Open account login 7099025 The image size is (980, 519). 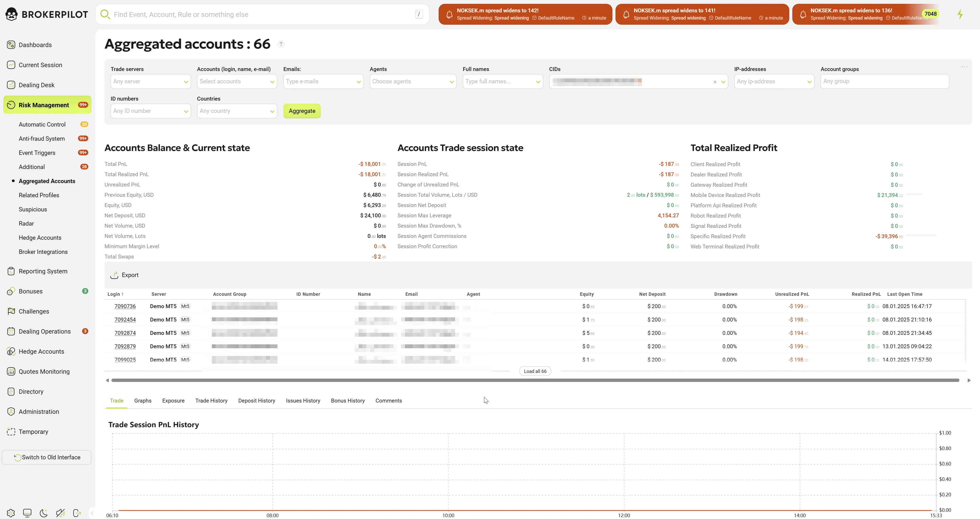tap(125, 360)
